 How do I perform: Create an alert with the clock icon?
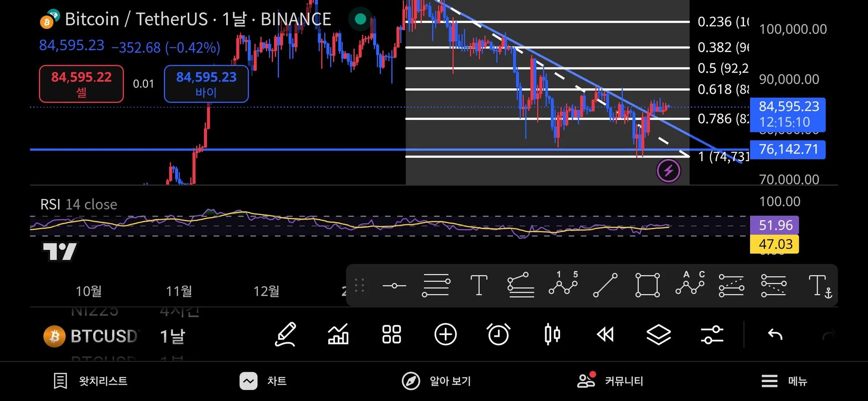[x=499, y=335]
